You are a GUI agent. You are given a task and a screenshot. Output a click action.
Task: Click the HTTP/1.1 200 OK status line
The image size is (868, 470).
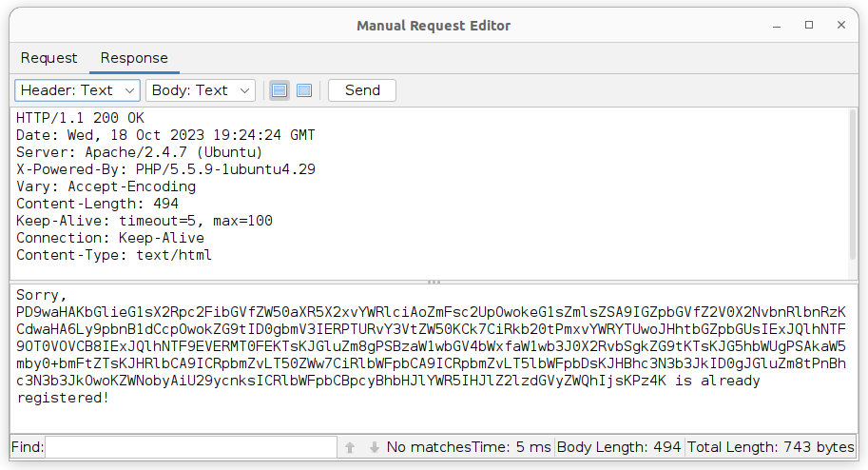(x=81, y=119)
